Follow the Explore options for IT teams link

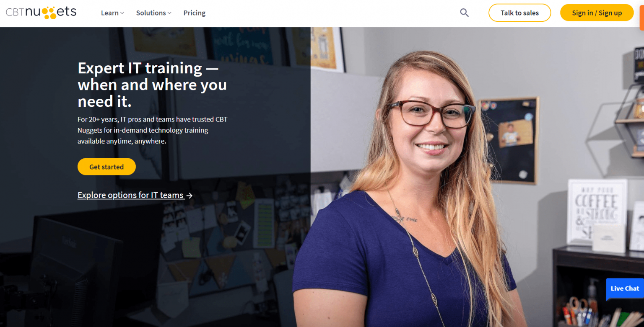[135, 195]
